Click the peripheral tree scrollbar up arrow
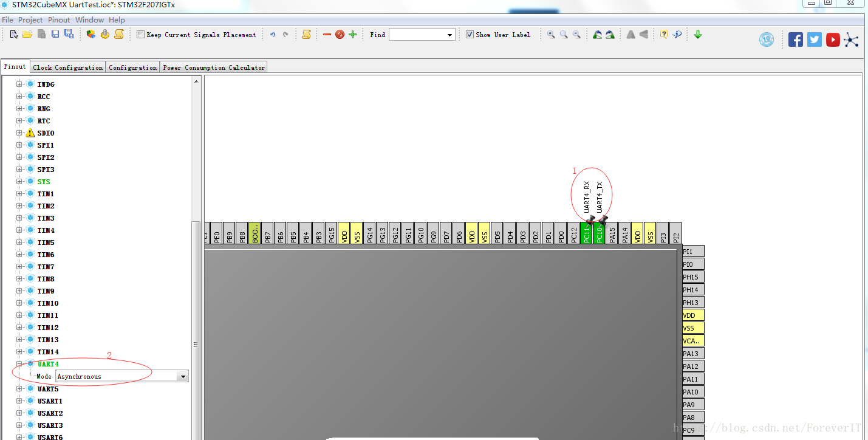This screenshot has height=440, width=868. (x=196, y=81)
